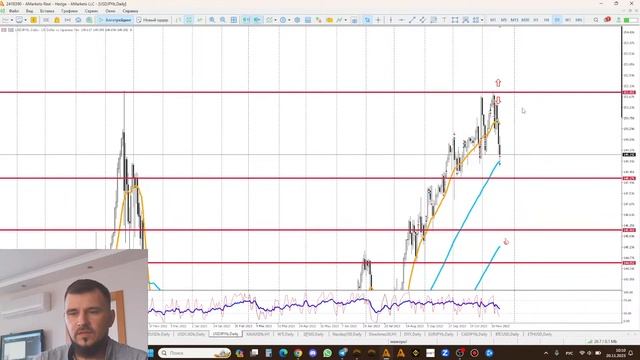This screenshot has width=640, height=360.
Task: Select the Fibonacci retracement tool
Action: point(433,20)
